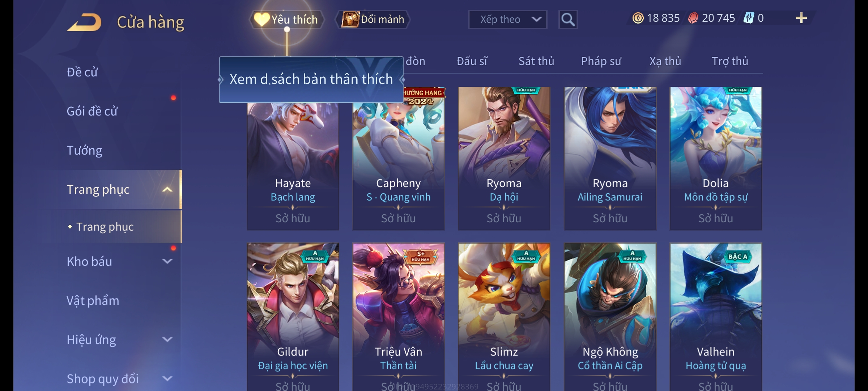Open Đổi mảnh fragment exchange
Image resolution: width=868 pixels, height=391 pixels.
(373, 19)
